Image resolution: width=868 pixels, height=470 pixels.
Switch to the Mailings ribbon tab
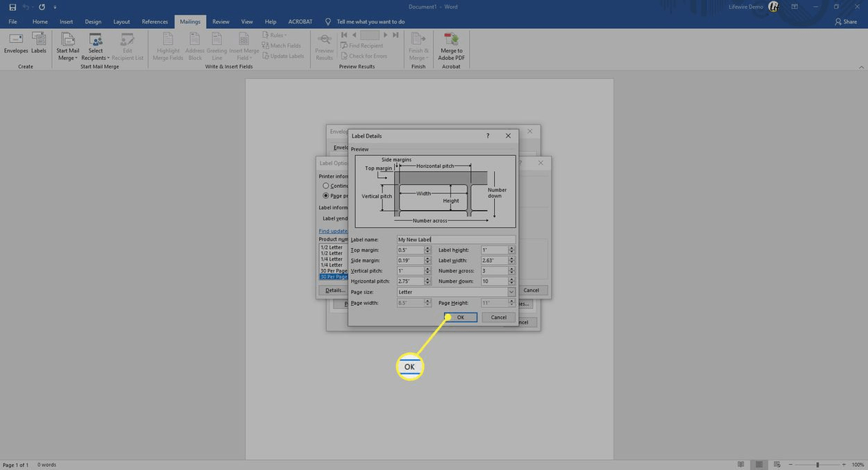(190, 21)
